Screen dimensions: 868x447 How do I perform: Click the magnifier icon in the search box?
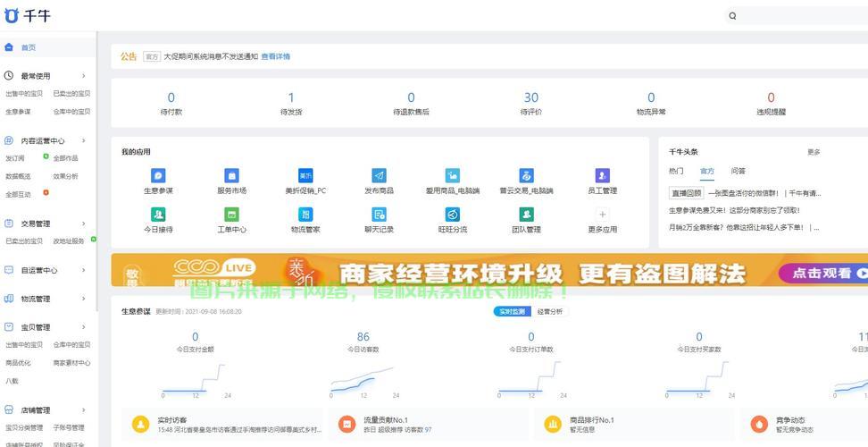(x=732, y=16)
